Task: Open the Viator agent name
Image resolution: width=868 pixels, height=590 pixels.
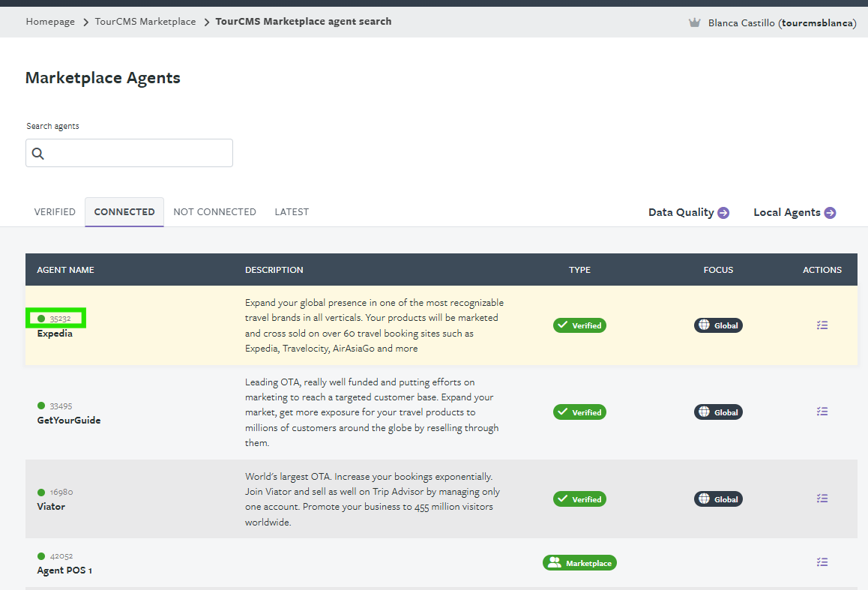Action: click(x=51, y=507)
